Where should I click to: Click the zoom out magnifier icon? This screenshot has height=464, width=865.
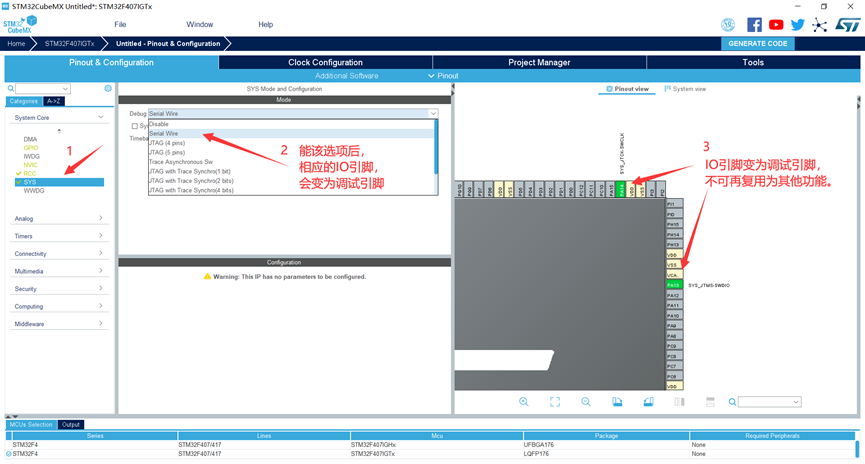[x=586, y=402]
